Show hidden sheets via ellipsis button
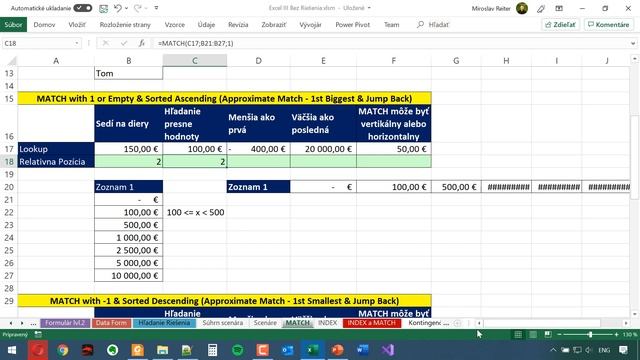The image size is (640, 360). (33, 323)
